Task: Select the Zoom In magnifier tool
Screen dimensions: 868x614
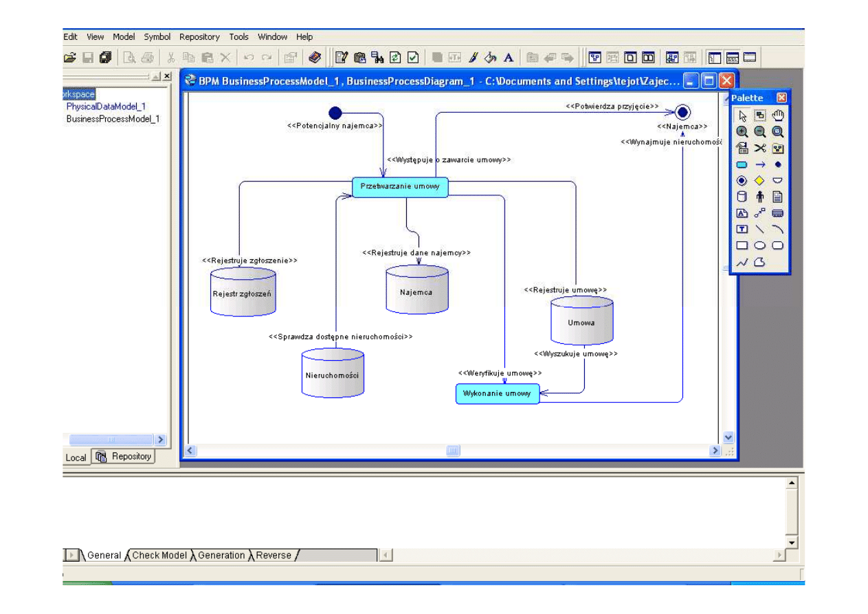Action: (x=742, y=132)
